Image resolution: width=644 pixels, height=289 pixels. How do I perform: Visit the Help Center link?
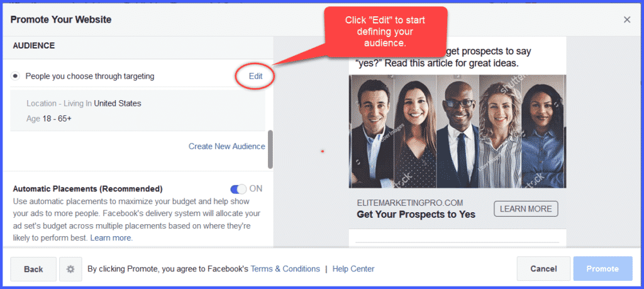coord(353,269)
